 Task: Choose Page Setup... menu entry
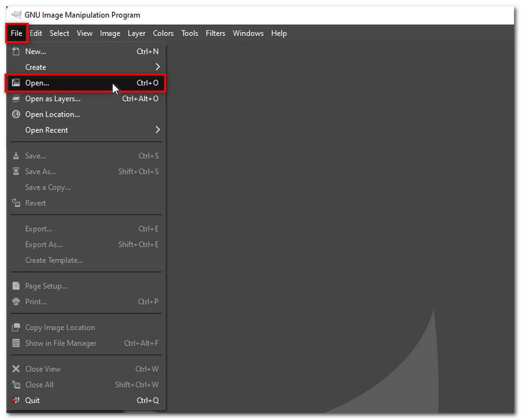[86, 286]
